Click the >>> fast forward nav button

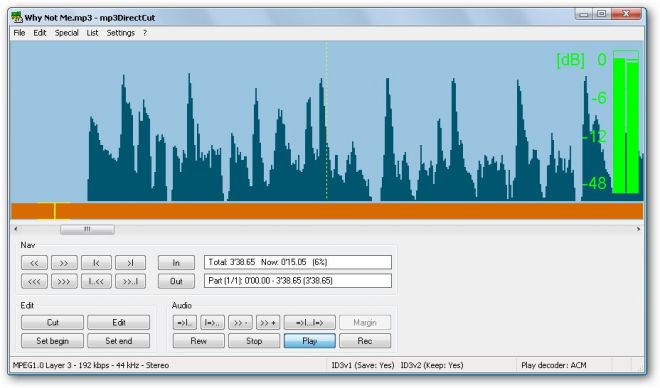pos(64,281)
